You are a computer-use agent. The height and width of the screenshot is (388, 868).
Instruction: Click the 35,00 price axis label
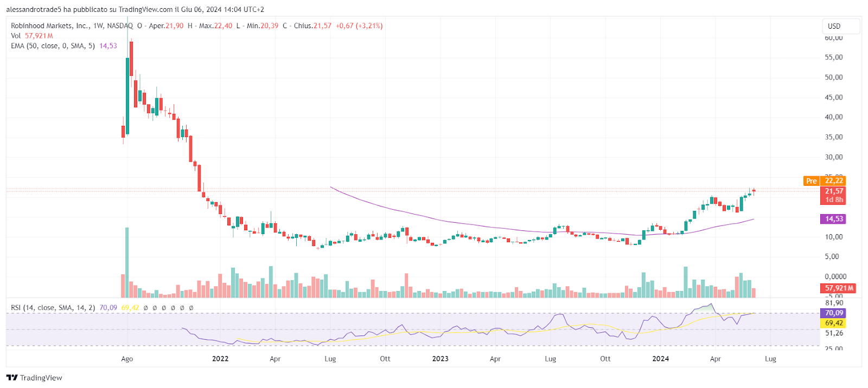834,137
